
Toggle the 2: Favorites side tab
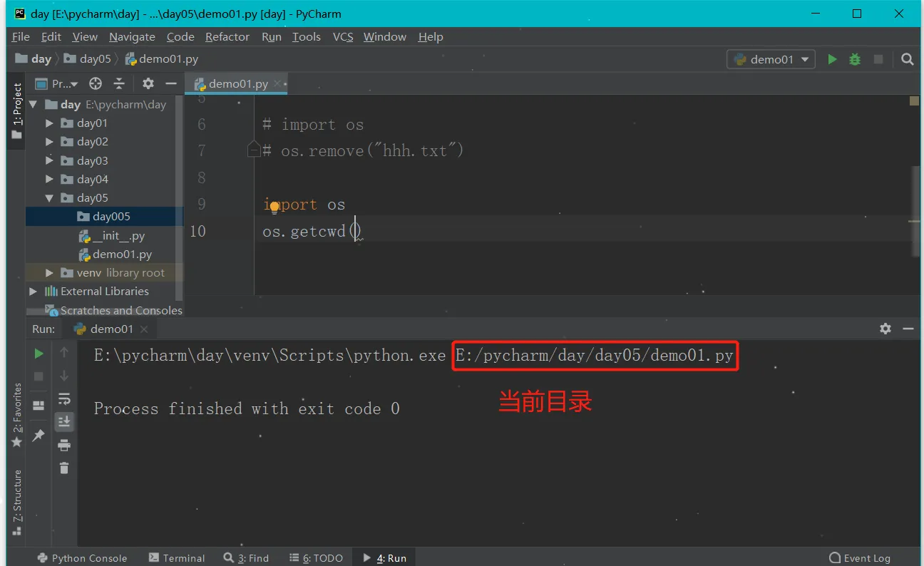(17, 415)
